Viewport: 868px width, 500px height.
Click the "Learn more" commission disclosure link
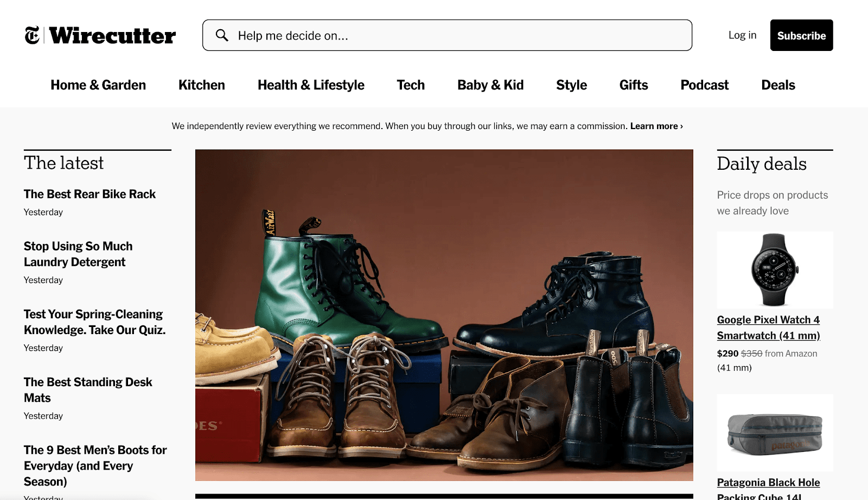[x=655, y=125]
